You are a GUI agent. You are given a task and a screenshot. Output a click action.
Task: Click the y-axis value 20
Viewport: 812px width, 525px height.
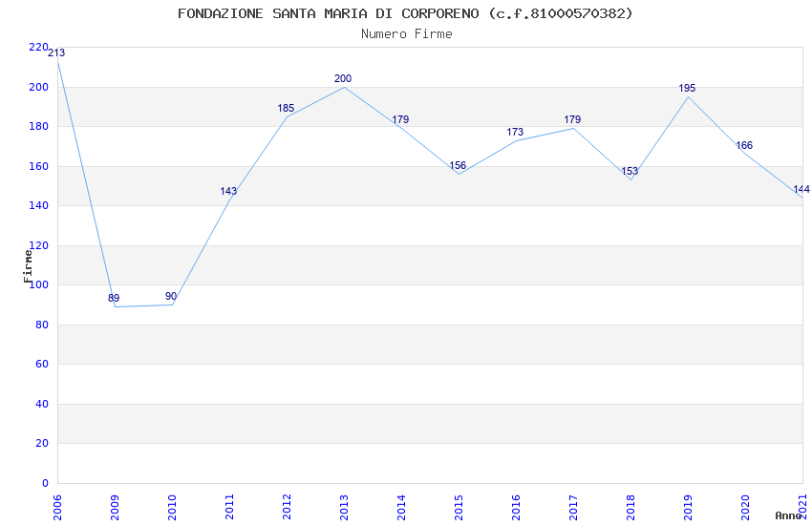[x=42, y=443]
